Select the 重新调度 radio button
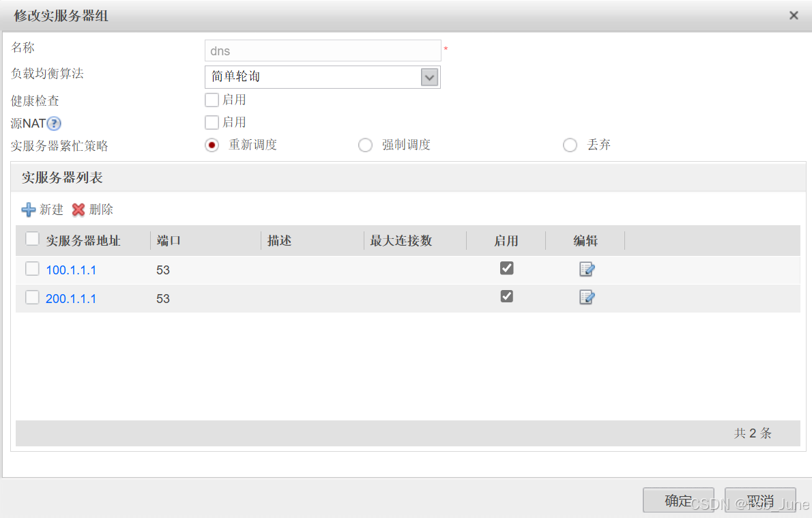The image size is (812, 518). tap(212, 145)
